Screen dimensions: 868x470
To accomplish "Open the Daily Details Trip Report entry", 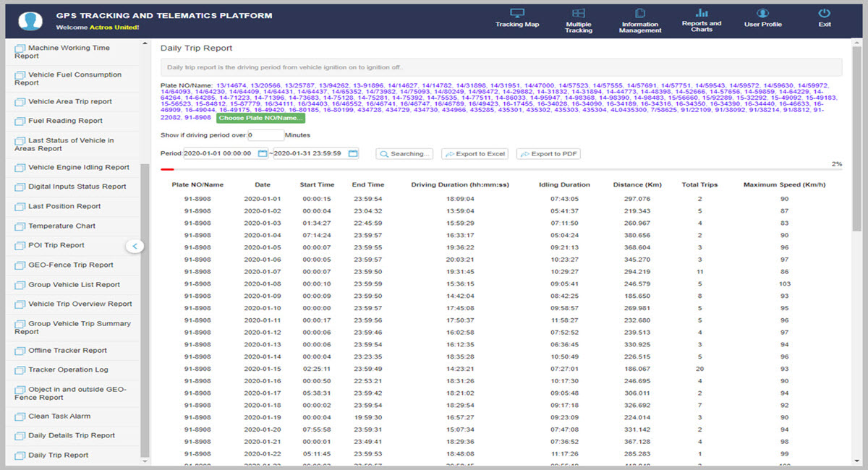I will click(71, 435).
